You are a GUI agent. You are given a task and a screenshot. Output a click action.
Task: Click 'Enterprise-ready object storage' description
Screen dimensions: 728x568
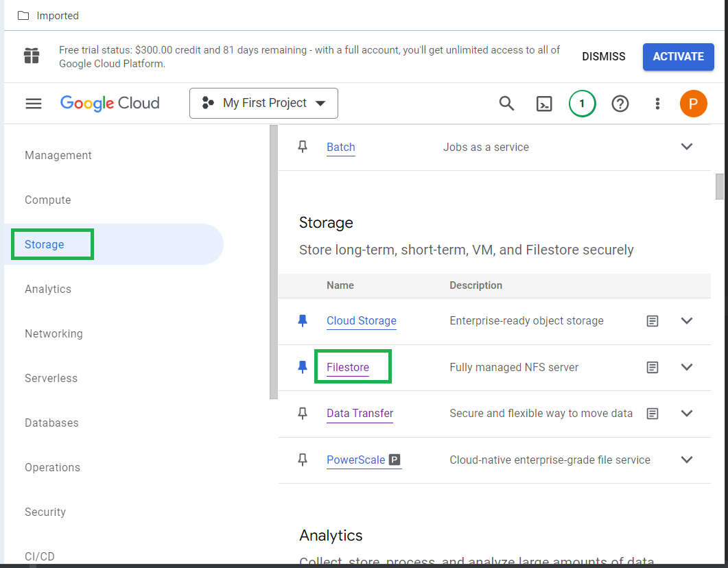click(x=526, y=320)
